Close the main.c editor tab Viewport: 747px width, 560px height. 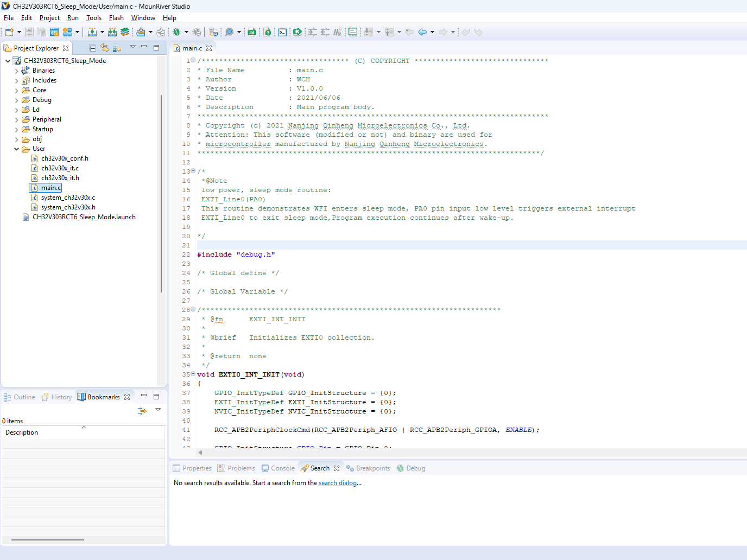pyautogui.click(x=209, y=48)
